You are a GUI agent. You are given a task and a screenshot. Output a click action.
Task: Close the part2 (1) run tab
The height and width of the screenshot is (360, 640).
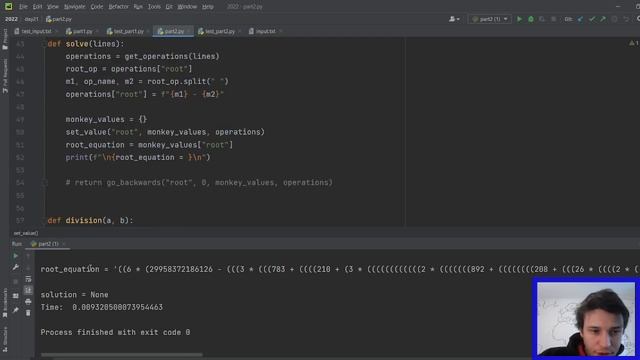[64, 244]
